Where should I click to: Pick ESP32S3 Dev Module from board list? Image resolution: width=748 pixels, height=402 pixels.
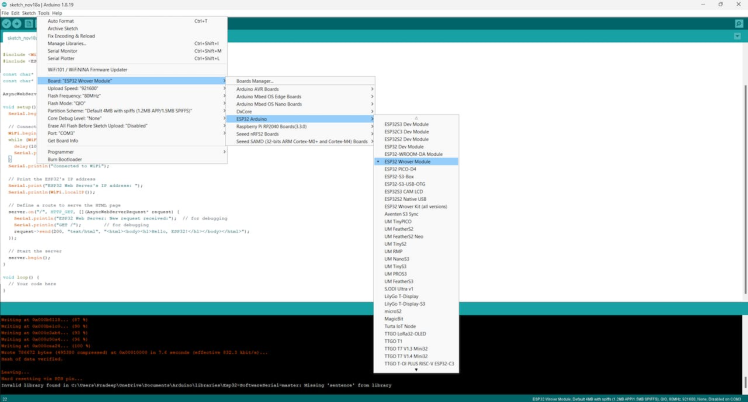(406, 124)
